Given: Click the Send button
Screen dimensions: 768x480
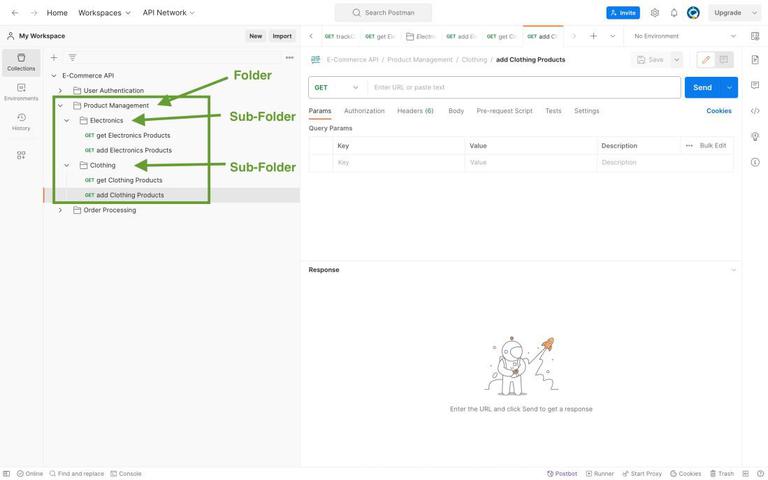Looking at the screenshot, I should click(702, 88).
